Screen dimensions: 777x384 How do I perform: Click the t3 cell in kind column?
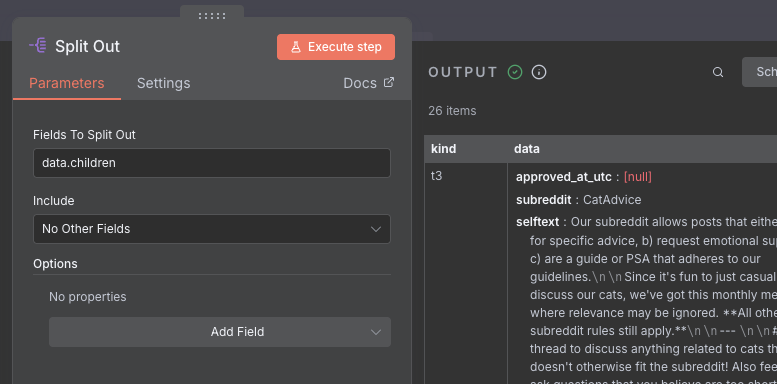click(437, 176)
